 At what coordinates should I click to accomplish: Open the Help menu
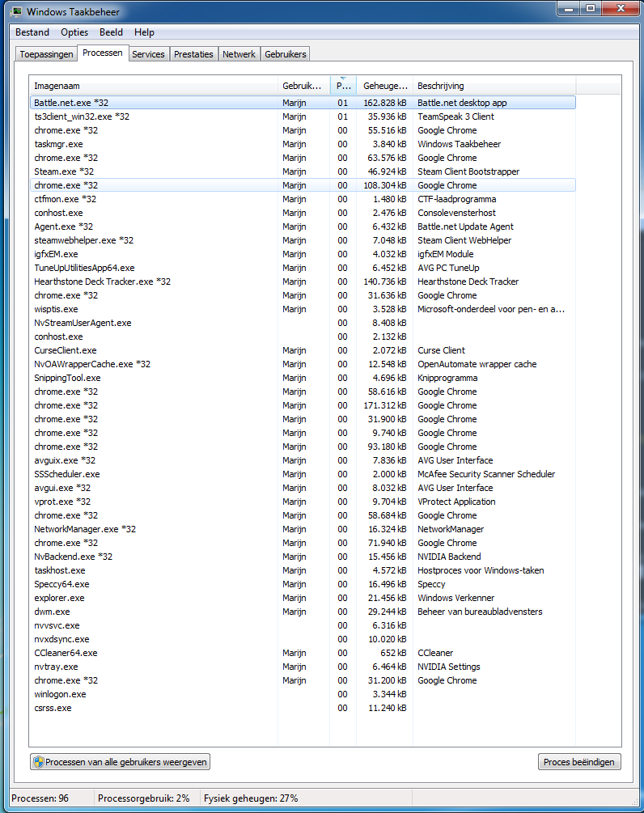tap(144, 32)
